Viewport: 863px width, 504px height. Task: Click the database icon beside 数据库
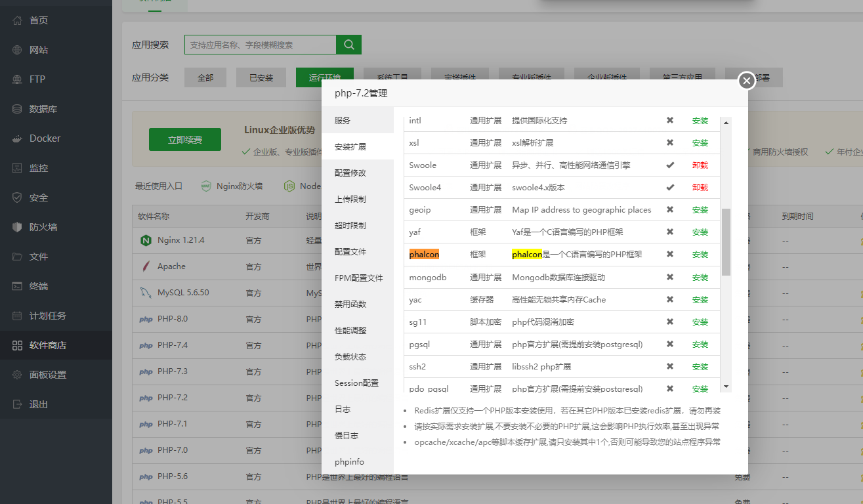pyautogui.click(x=18, y=109)
